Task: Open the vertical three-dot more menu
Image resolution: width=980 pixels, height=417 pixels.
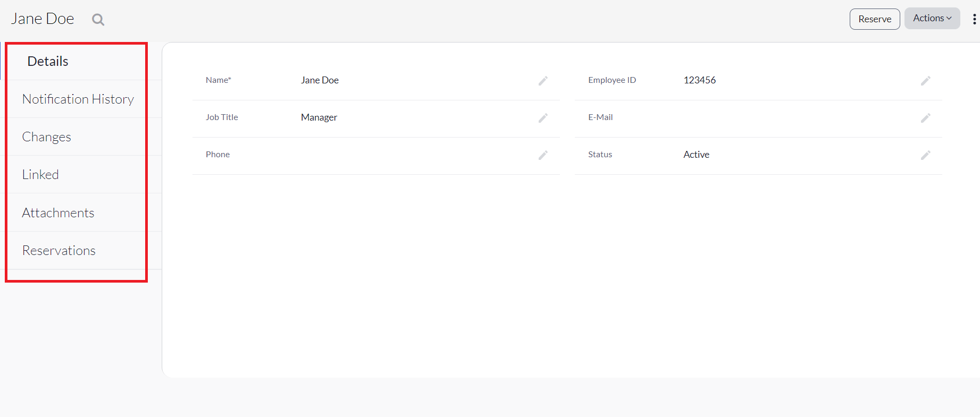Action: coord(974,19)
